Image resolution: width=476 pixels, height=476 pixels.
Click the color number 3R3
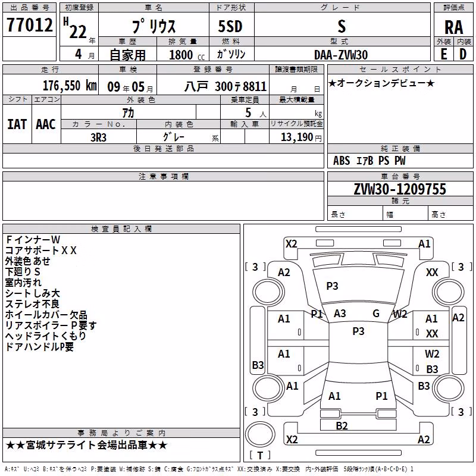(98, 137)
